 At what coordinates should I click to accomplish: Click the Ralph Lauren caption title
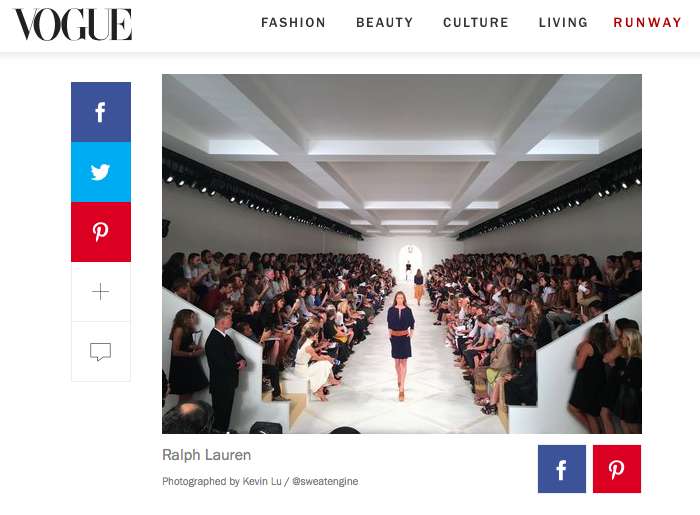(206, 455)
